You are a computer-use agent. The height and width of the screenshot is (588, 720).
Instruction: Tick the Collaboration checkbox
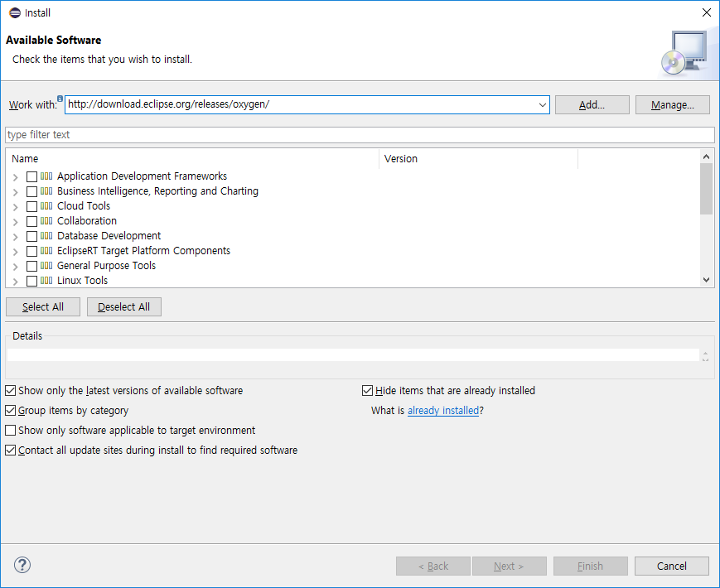31,221
